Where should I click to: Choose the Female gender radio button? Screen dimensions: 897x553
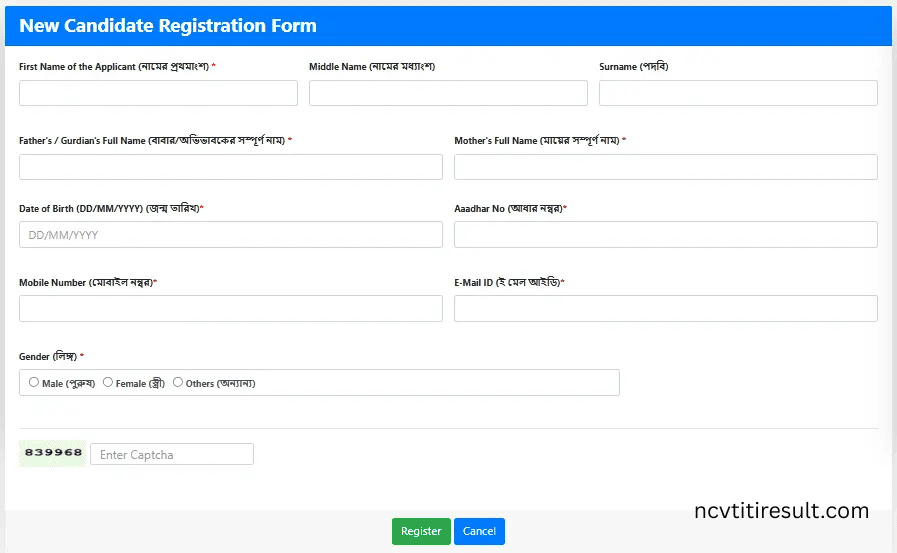point(108,382)
